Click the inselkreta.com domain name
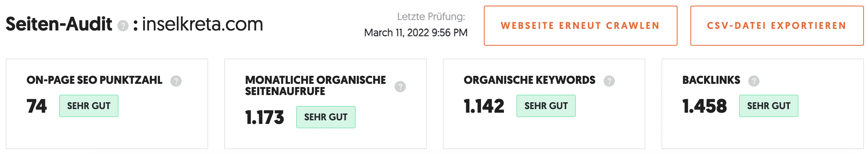 click(203, 24)
